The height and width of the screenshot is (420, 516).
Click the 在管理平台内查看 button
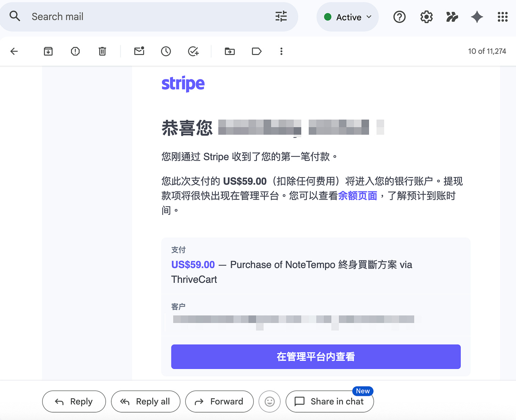[316, 357]
